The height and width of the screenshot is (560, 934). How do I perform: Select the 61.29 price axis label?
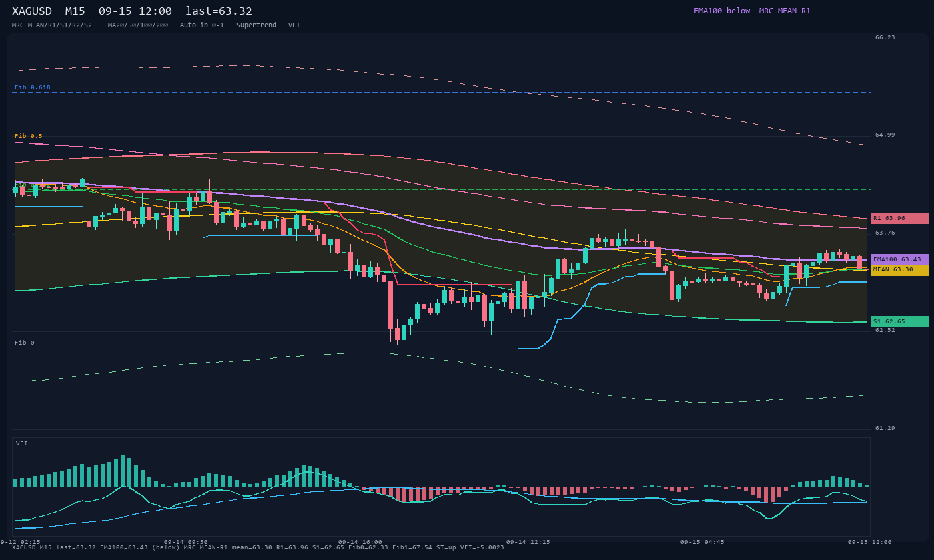[885, 428]
